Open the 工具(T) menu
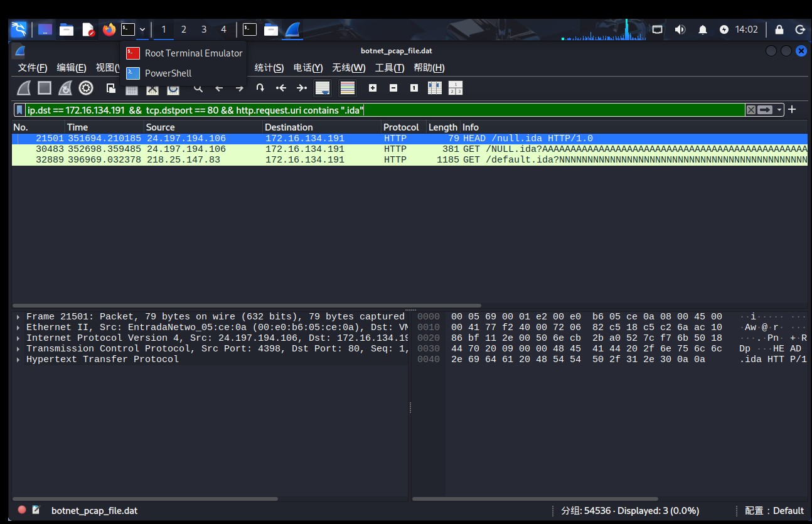This screenshot has width=812, height=524. click(390, 68)
